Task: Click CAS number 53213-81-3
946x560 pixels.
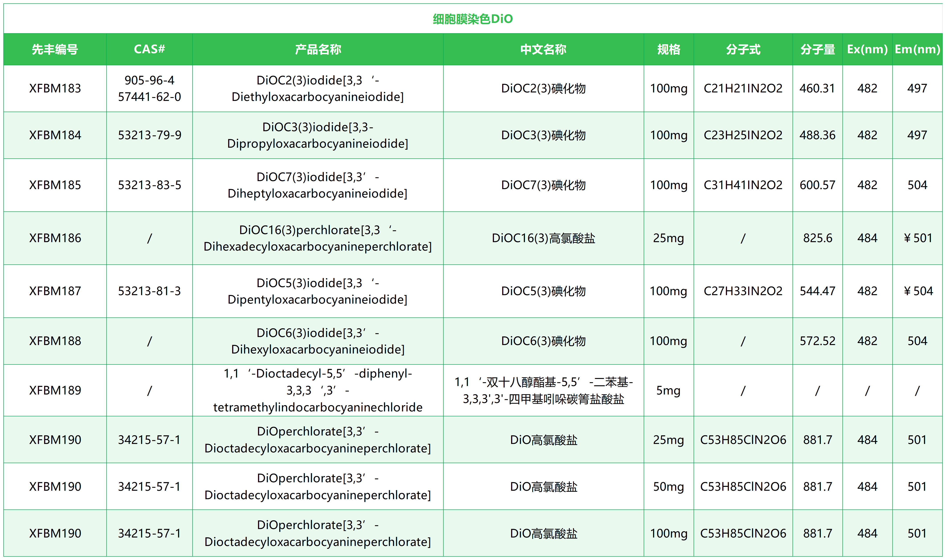Action: (x=149, y=291)
